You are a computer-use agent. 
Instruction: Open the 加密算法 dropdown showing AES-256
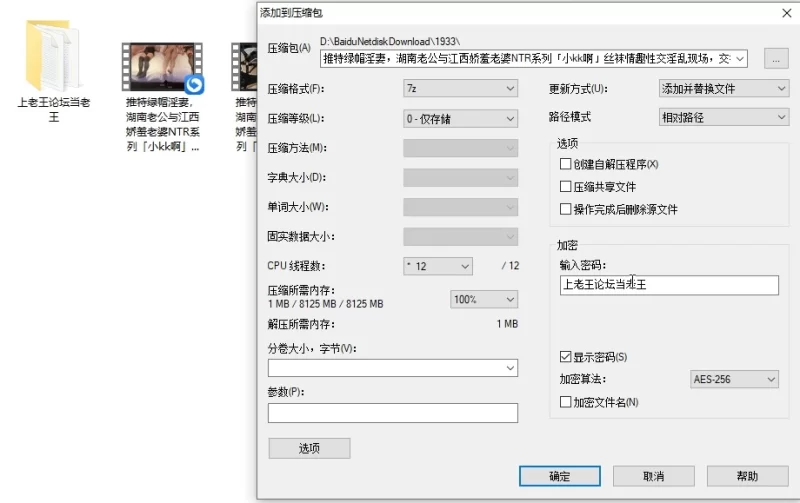pyautogui.click(x=734, y=380)
